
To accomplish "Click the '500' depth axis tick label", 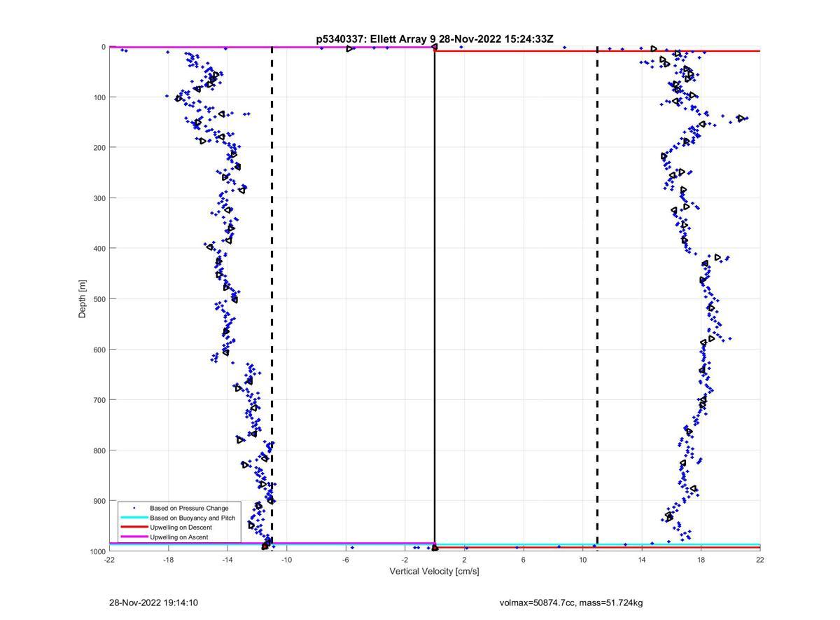I will (x=99, y=299).
